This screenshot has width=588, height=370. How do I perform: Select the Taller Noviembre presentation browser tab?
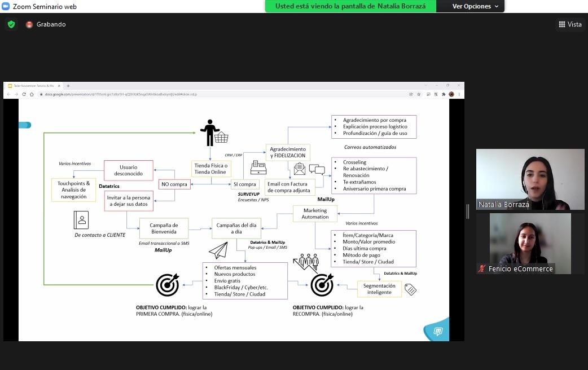[x=34, y=86]
